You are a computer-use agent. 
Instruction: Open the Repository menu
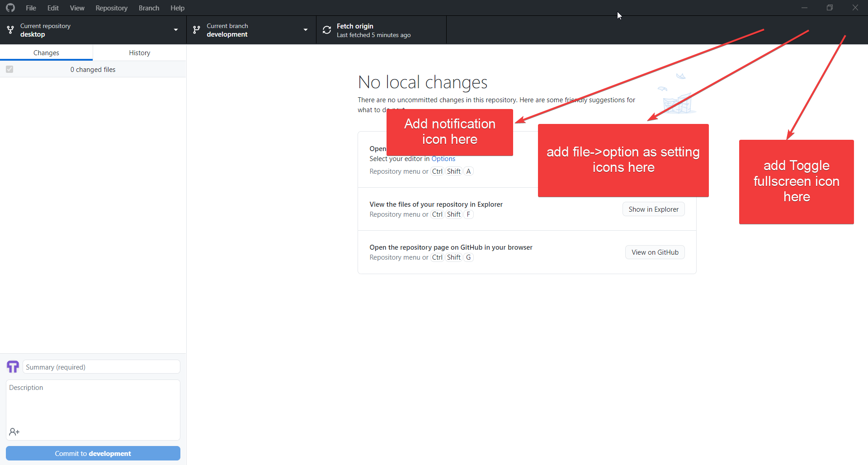(112, 8)
